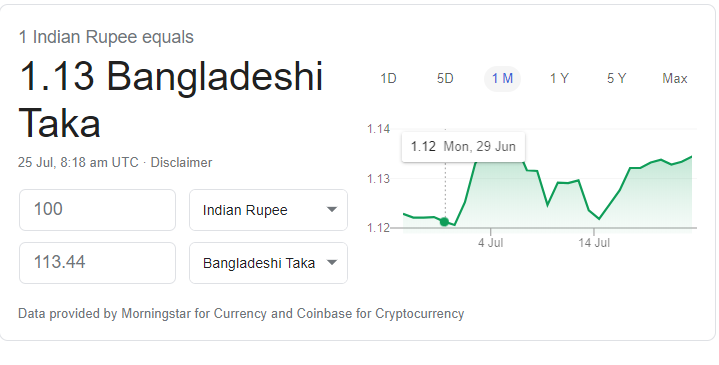This screenshot has width=719, height=365.
Task: Focus the converted field showing 113.44
Action: tap(97, 263)
